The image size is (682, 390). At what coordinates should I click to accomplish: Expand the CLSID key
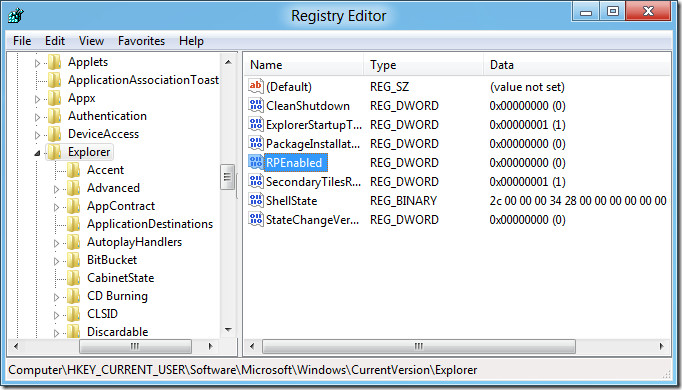pos(57,315)
